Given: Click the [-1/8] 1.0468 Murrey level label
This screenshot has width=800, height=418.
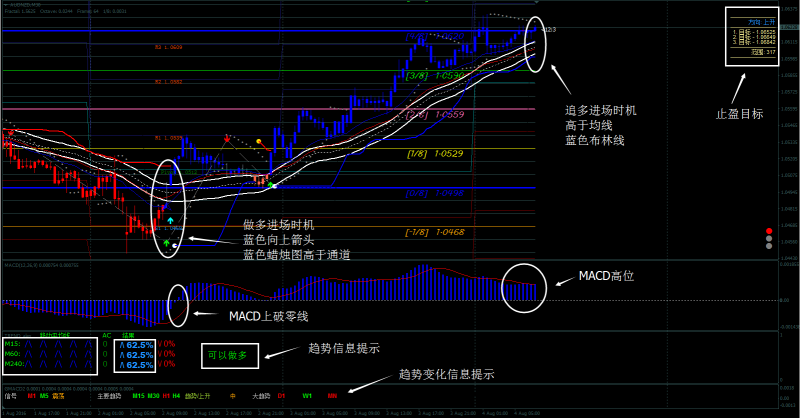Looking at the screenshot, I should 436,232.
